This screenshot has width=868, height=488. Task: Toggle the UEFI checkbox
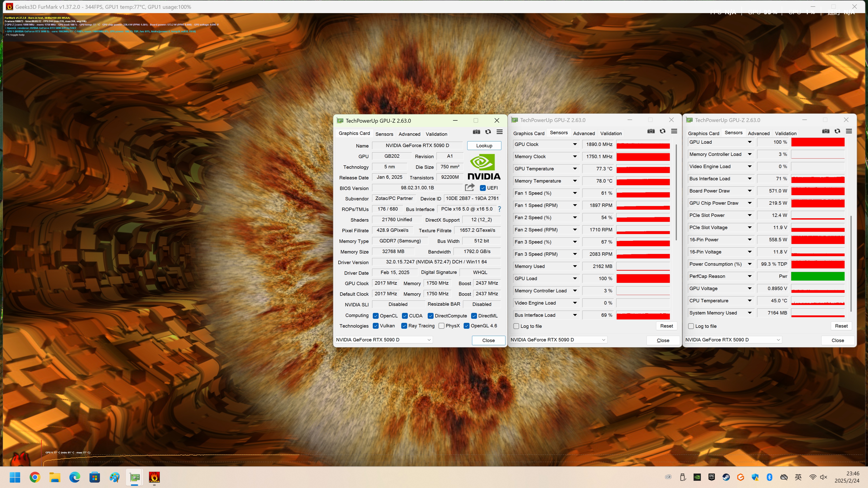click(x=483, y=188)
